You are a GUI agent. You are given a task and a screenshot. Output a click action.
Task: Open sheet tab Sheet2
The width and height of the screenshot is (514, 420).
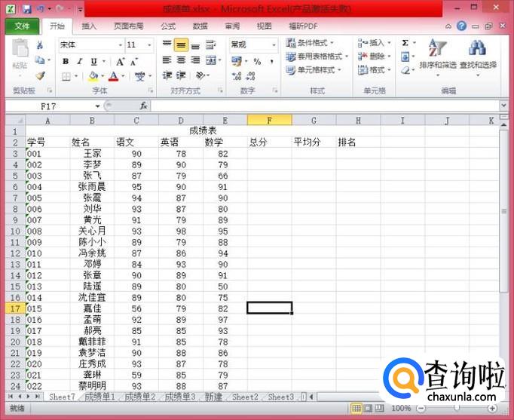tap(245, 397)
